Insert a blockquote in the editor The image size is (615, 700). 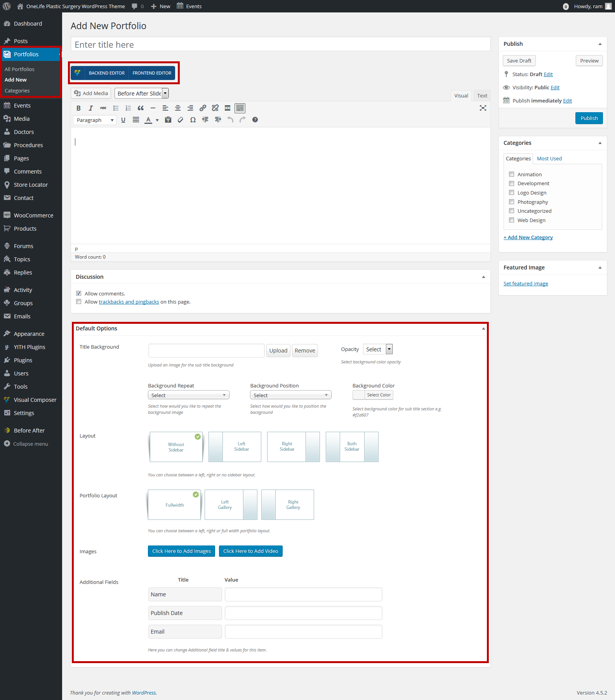[x=141, y=108]
